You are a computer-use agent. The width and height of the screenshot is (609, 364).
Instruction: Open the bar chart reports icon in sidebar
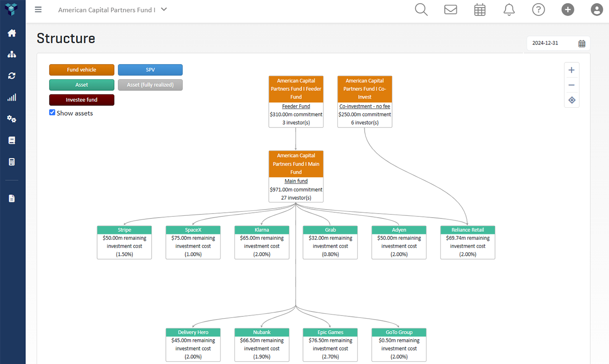12,97
